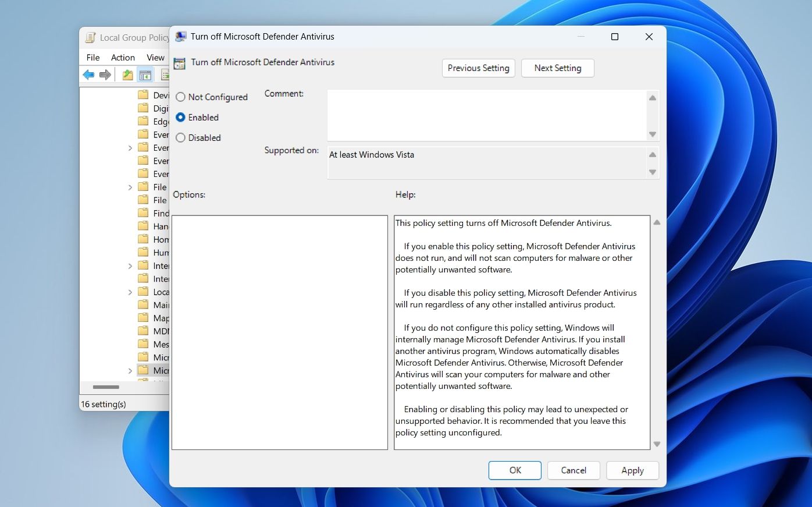Screen dimensions: 812x507
Task: Click the Supported on scroll up arrow
Action: [x=653, y=155]
